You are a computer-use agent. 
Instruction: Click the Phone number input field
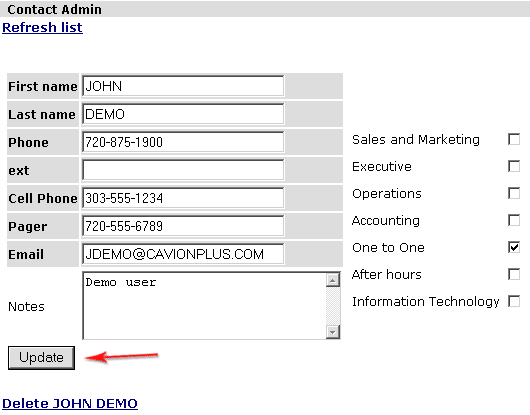click(183, 142)
